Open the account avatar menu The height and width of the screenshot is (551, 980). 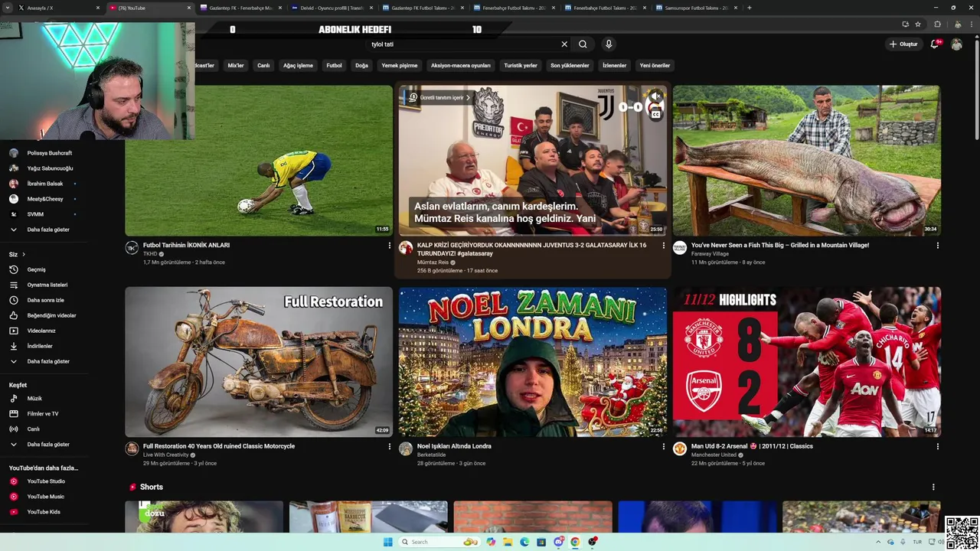[956, 44]
